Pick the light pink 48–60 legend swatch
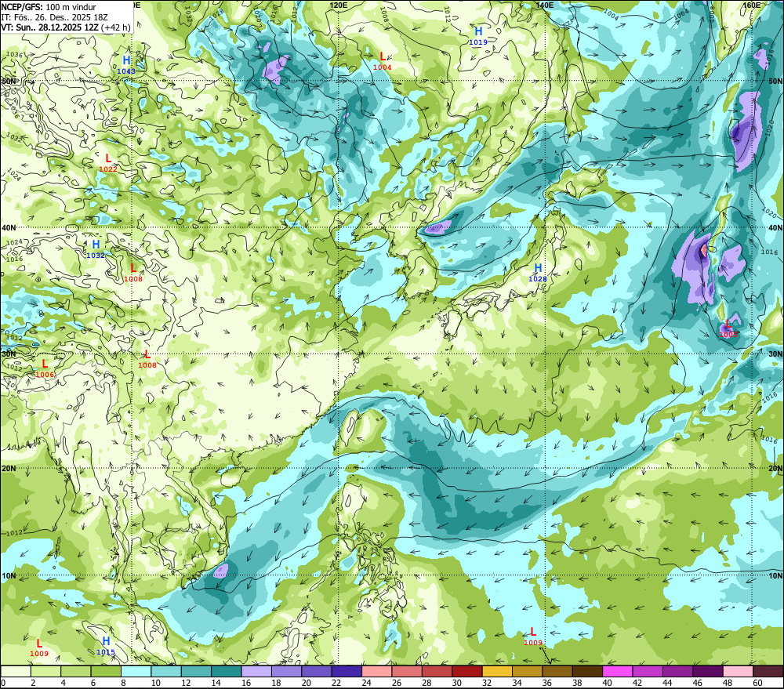This screenshot has width=784, height=689. pos(738,671)
